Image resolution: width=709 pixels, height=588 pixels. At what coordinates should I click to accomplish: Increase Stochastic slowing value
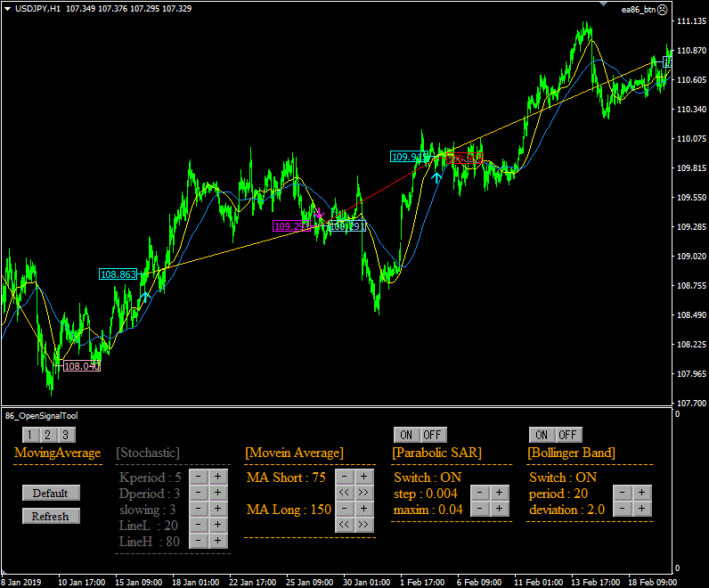pyautogui.click(x=218, y=509)
